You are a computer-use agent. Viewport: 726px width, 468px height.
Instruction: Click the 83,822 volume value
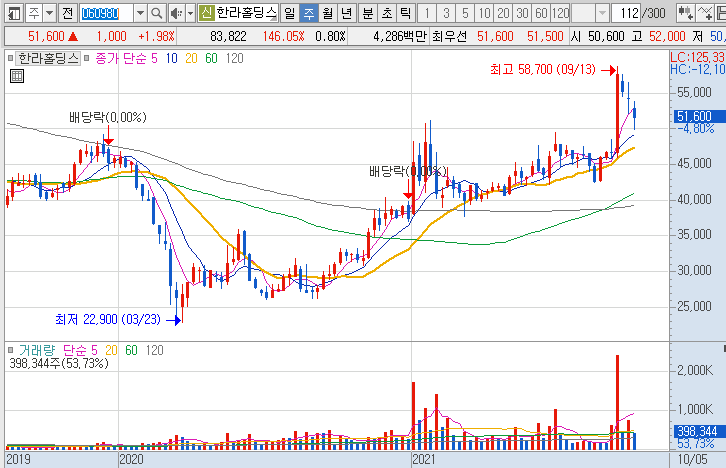228,37
